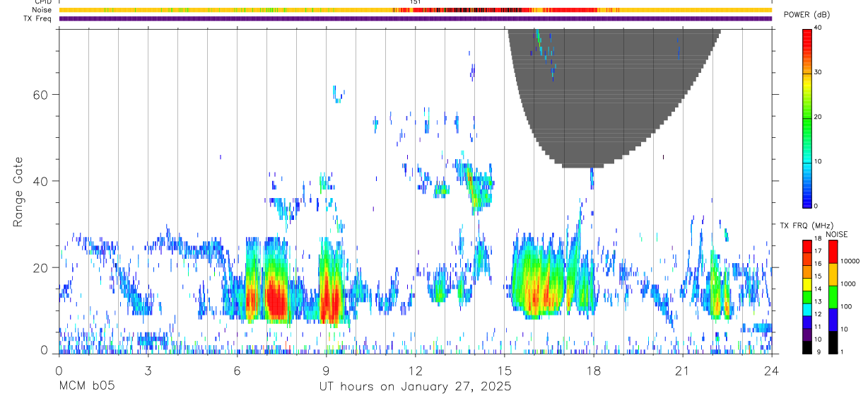Click hour 24 tick label on x-axis
The height and width of the screenshot is (401, 868).
(x=772, y=370)
